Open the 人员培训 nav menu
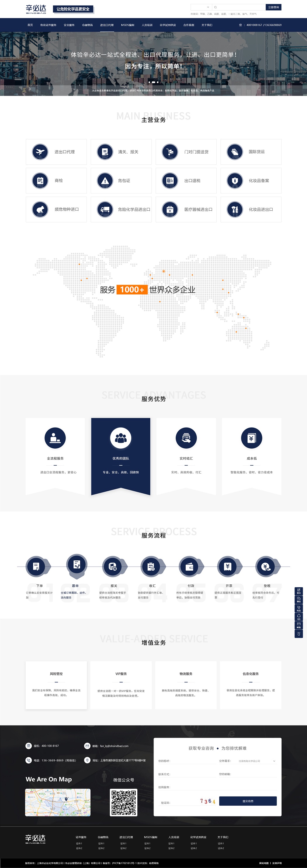The image size is (307, 868). 147,25
